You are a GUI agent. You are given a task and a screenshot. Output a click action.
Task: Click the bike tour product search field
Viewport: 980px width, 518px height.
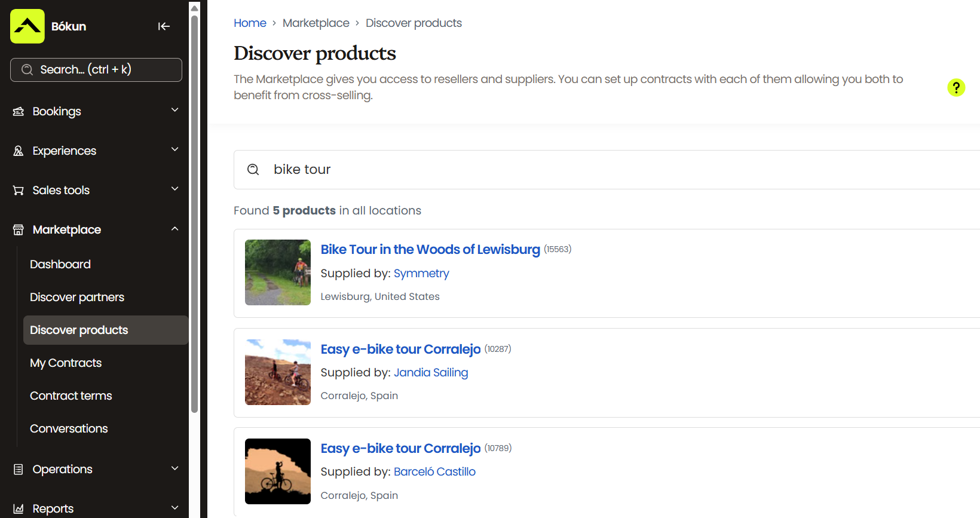[x=598, y=170]
